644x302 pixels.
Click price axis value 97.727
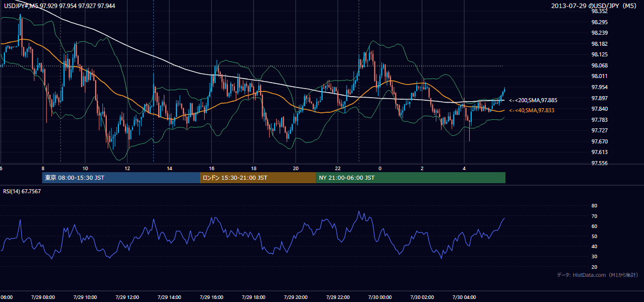[x=600, y=130]
